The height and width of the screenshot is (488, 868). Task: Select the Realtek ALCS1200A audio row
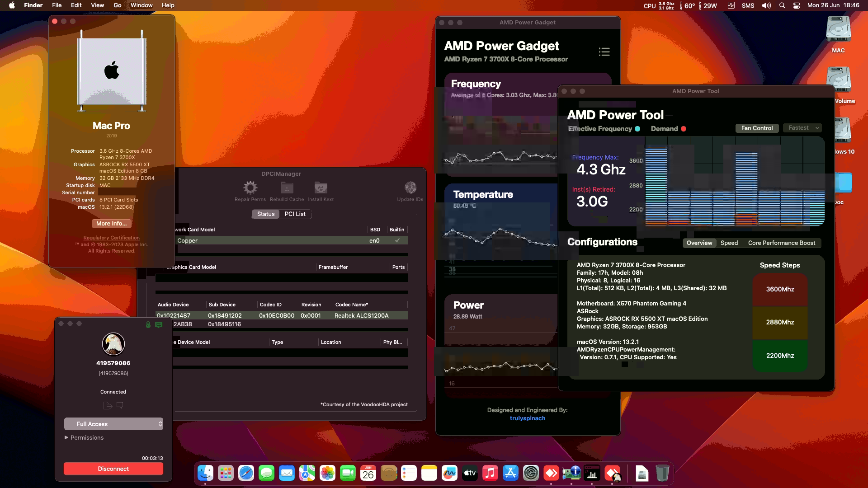point(282,315)
